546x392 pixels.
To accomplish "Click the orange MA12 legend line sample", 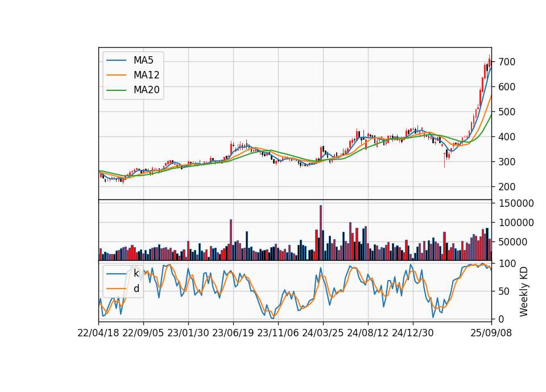I will [x=116, y=75].
